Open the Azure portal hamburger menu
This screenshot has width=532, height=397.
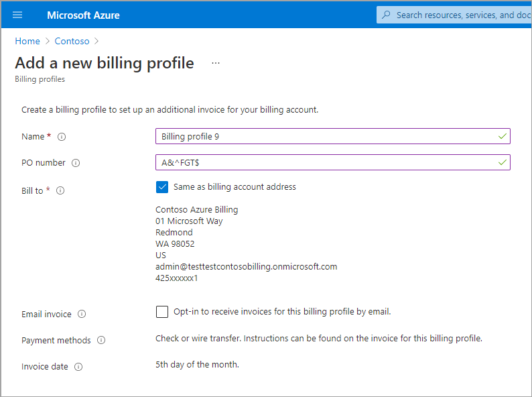click(17, 15)
